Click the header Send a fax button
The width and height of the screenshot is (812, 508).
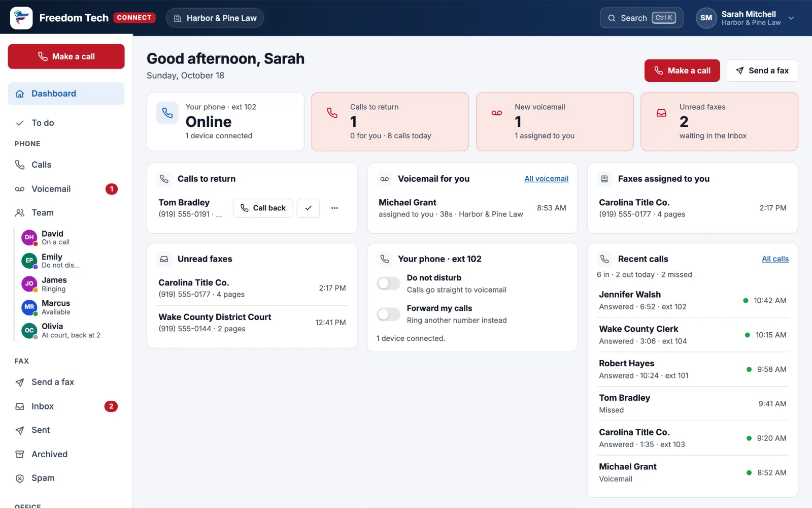(x=762, y=71)
